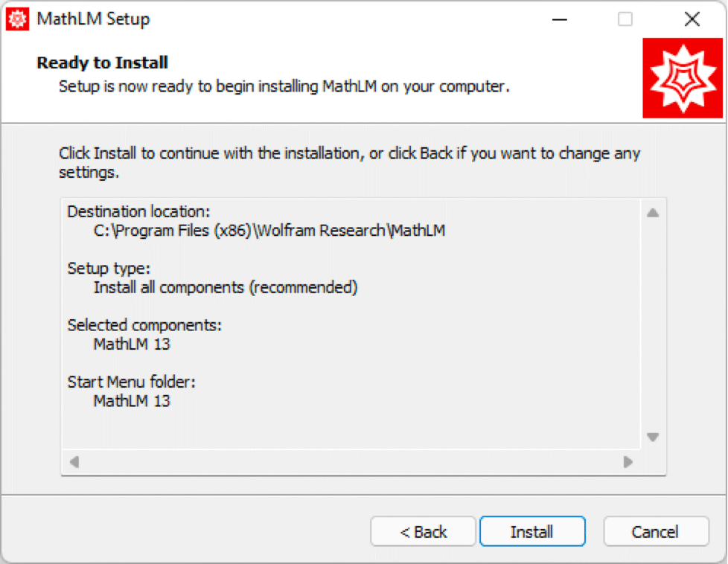Click MathLM 13 under Start Menu folder
Screen dimensions: 728x564
coord(132,401)
